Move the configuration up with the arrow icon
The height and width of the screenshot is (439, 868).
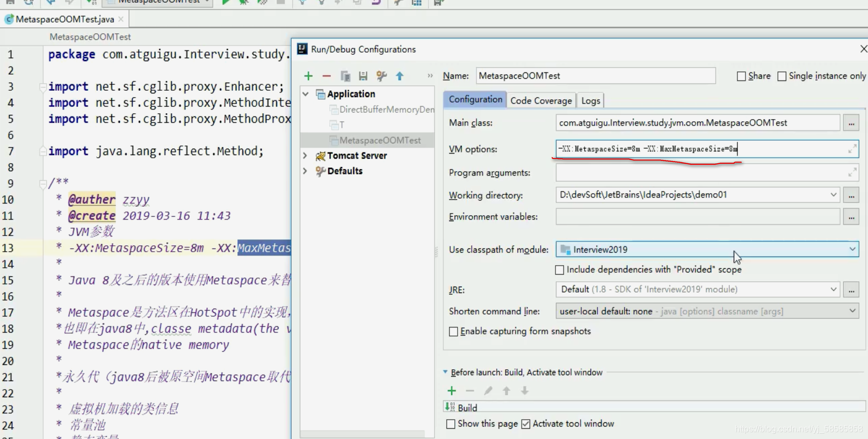point(400,76)
